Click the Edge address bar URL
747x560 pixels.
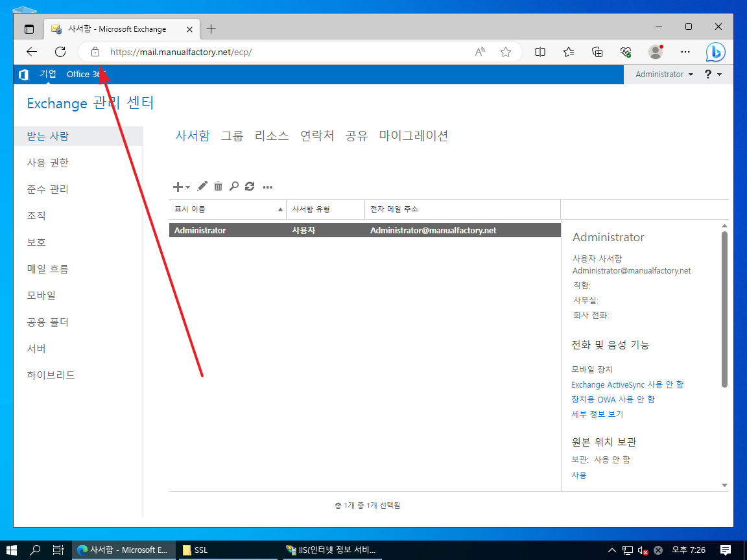click(181, 52)
